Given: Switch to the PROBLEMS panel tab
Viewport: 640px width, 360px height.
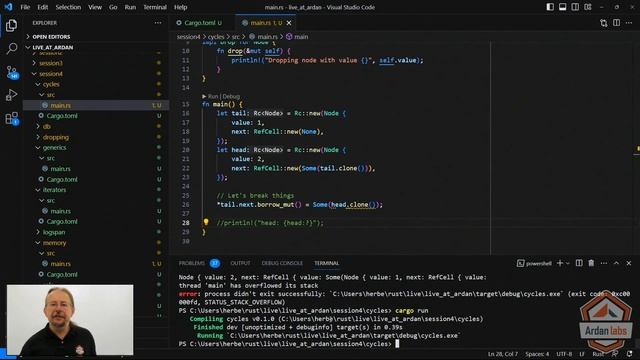Looking at the screenshot, I should (192, 263).
